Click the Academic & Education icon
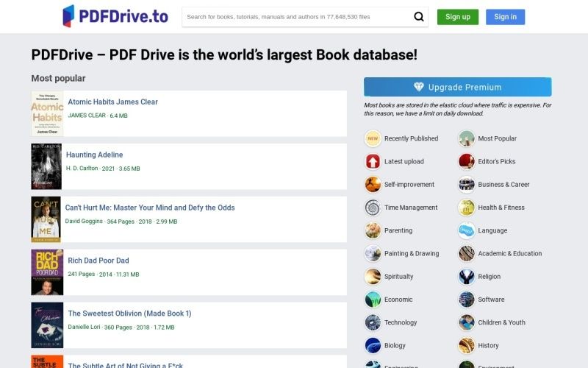The width and height of the screenshot is (588, 368). 467,253
